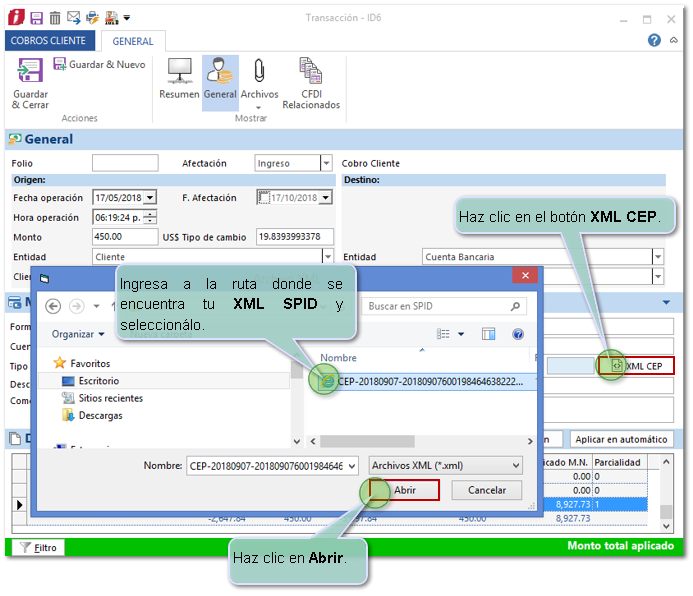The width and height of the screenshot is (693, 596).
Task: Open recent locations dropdown in file dialog
Action: pos(96,306)
